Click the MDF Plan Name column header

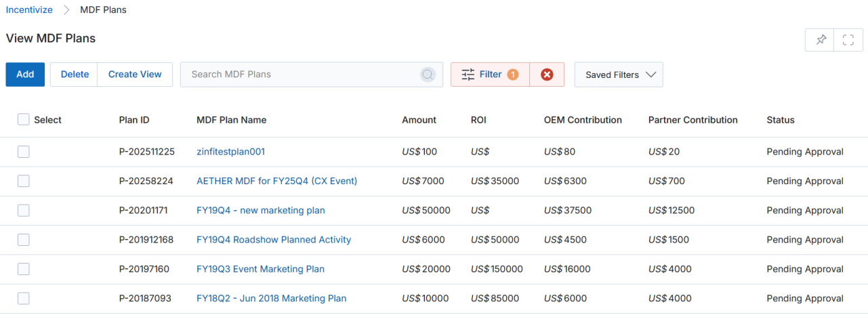click(x=232, y=120)
